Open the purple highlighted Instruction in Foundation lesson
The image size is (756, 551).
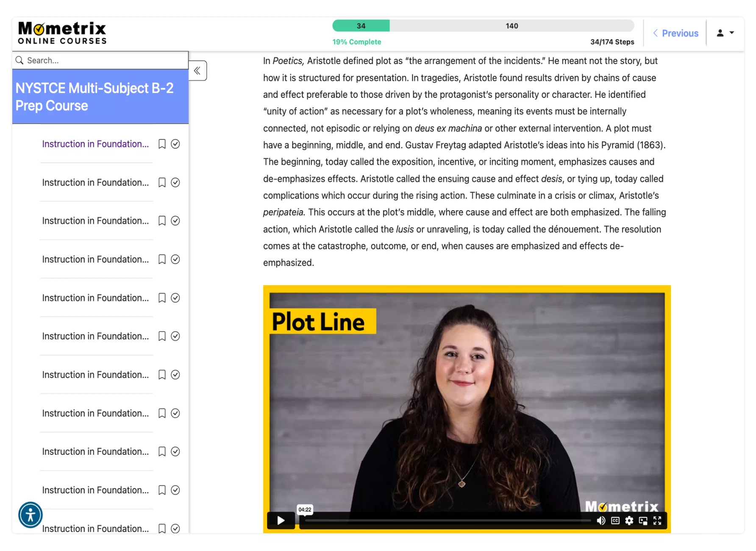(x=95, y=144)
